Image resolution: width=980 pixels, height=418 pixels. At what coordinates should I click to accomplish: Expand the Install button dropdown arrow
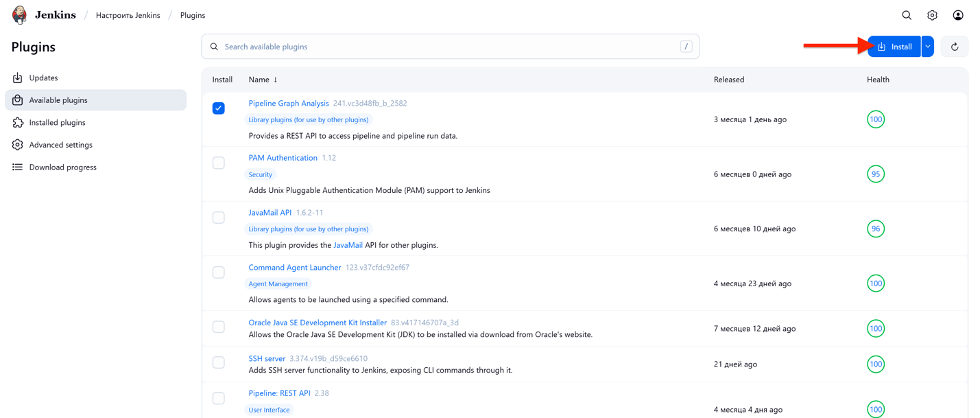(927, 47)
